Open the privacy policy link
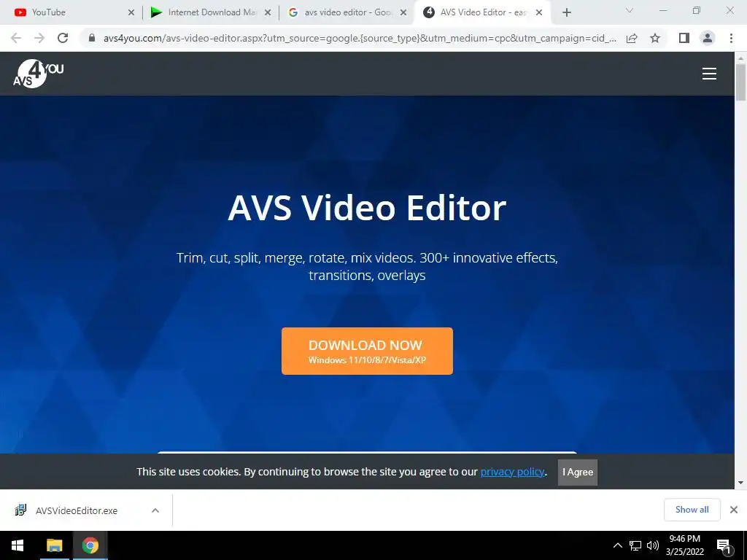The width and height of the screenshot is (747, 560). point(512,472)
